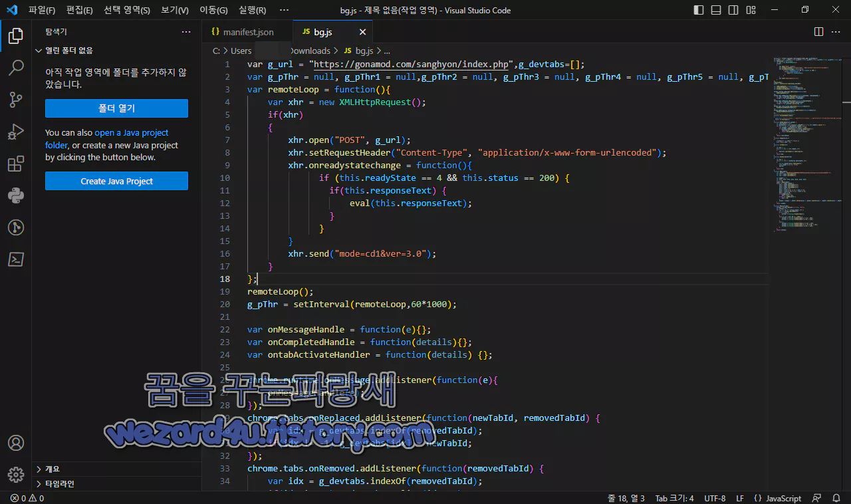The width and height of the screenshot is (851, 504).
Task: Open the Python view in activity bar
Action: click(x=16, y=195)
